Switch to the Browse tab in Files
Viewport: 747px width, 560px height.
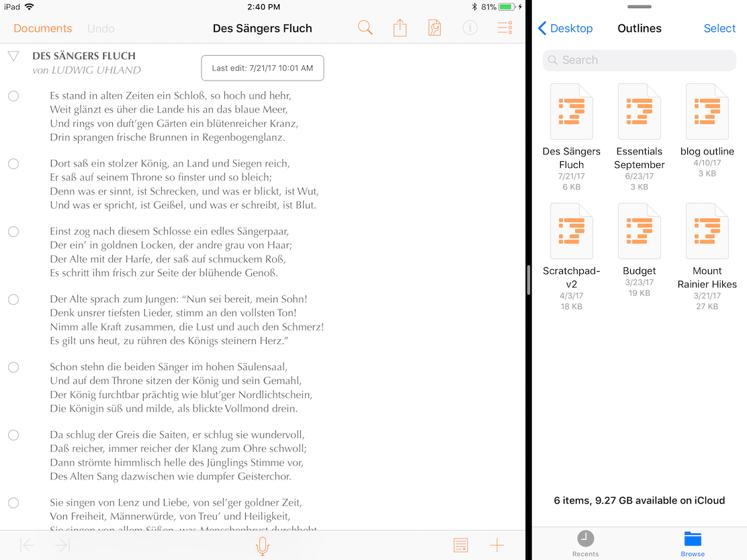(x=692, y=543)
